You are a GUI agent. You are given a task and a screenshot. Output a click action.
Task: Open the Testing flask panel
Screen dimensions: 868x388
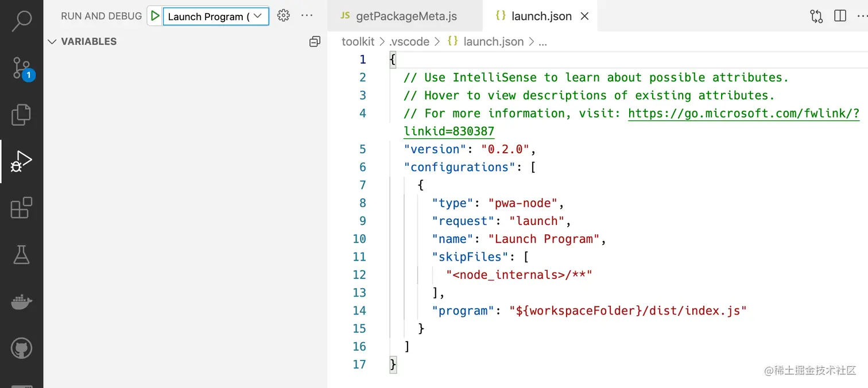pos(21,255)
